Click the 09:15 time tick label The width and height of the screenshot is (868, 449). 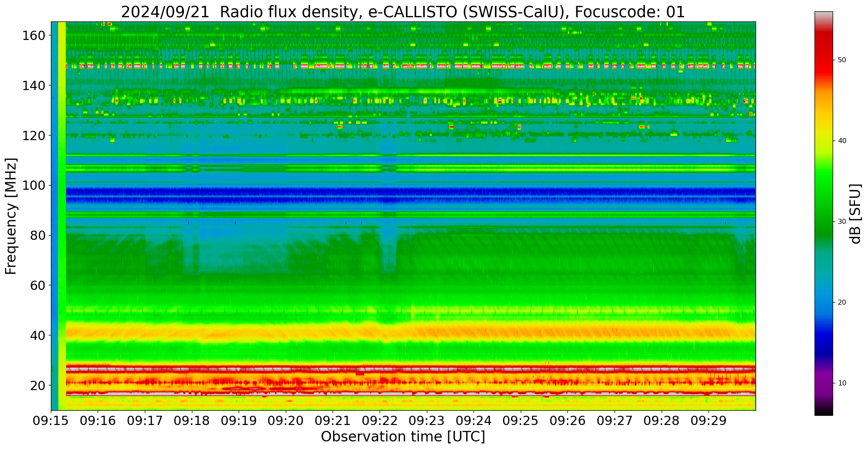pos(51,421)
